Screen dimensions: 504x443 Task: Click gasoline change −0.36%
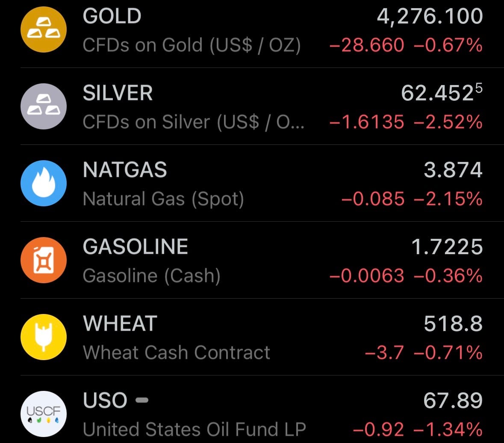(x=448, y=276)
